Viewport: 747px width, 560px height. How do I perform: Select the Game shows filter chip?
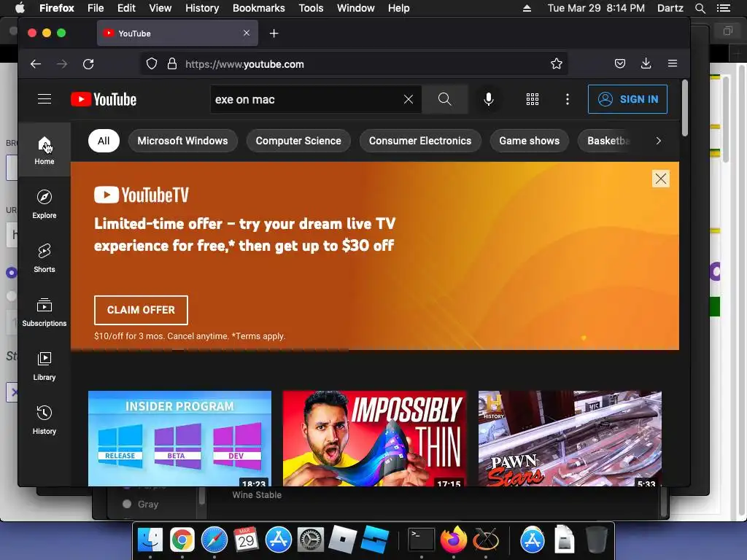tap(530, 141)
